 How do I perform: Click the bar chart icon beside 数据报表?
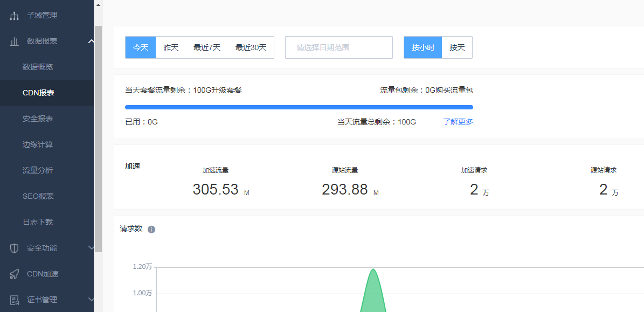(15, 40)
